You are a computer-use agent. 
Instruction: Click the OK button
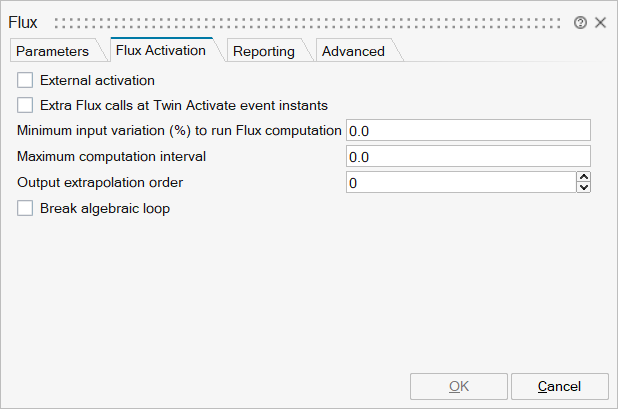[x=459, y=386]
